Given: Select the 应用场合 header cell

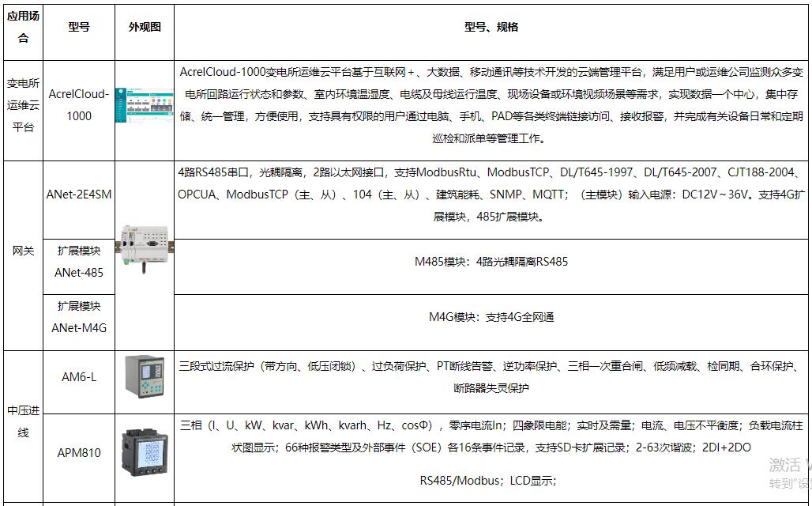Looking at the screenshot, I should (23, 27).
